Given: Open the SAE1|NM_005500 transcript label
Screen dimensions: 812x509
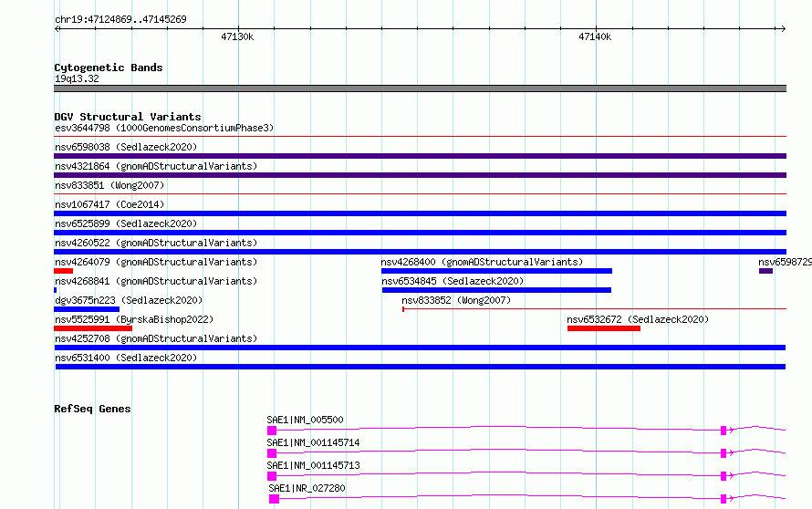Looking at the screenshot, I should (x=305, y=420).
